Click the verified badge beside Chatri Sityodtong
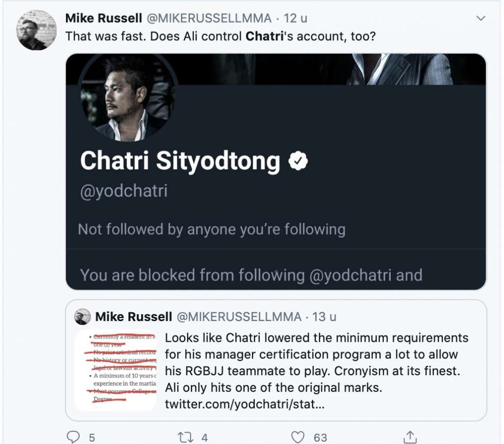The width and height of the screenshot is (504, 444). pyautogui.click(x=298, y=161)
